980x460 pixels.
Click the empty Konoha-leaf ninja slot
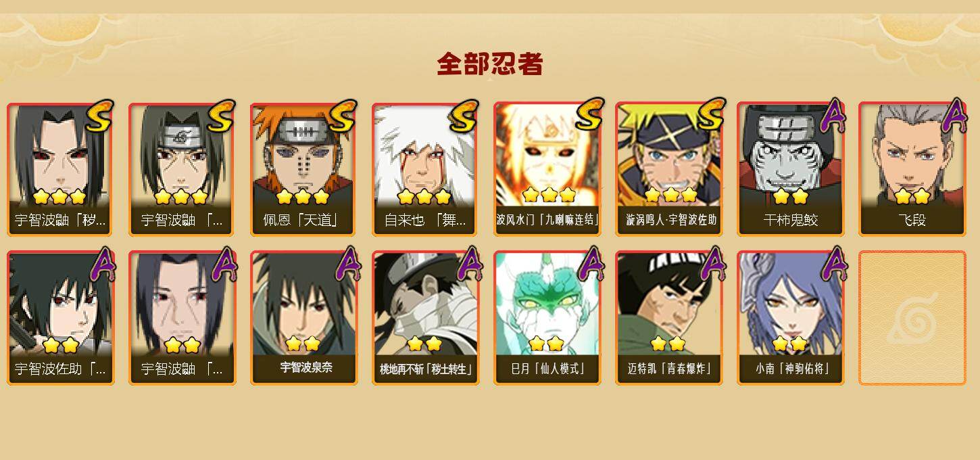(912, 318)
